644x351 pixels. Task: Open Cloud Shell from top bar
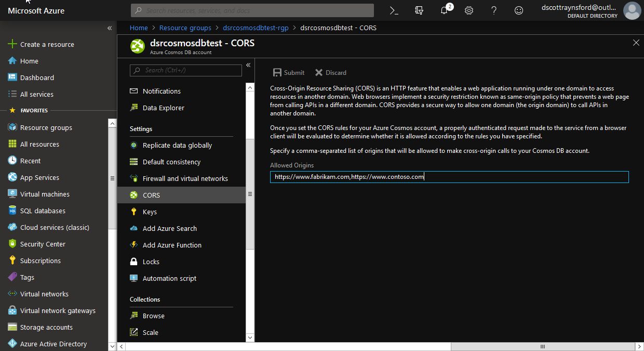click(x=394, y=10)
